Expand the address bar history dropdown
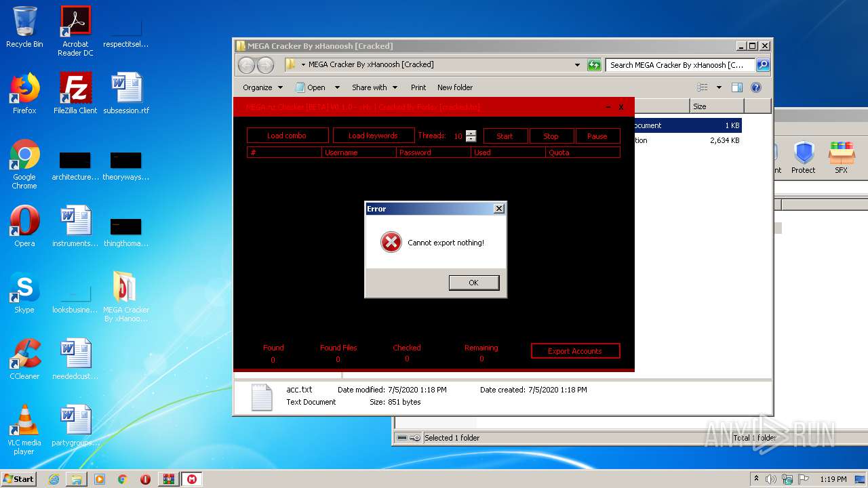 pos(577,65)
